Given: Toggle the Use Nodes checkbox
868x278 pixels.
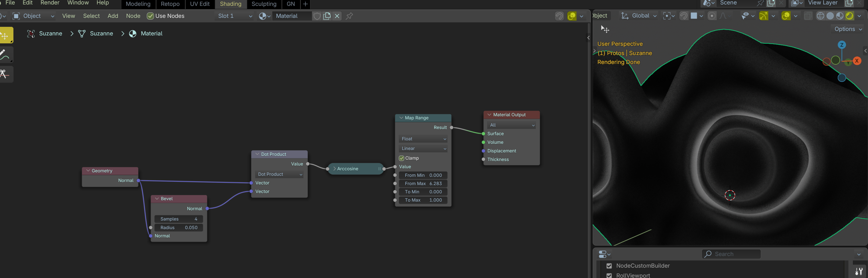Looking at the screenshot, I should click(x=150, y=16).
